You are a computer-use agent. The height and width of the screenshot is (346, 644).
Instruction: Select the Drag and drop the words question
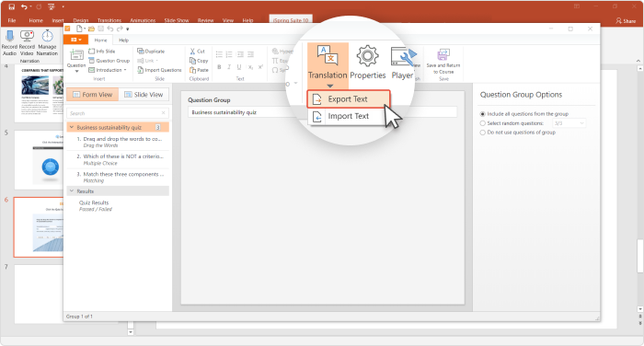[119, 142]
